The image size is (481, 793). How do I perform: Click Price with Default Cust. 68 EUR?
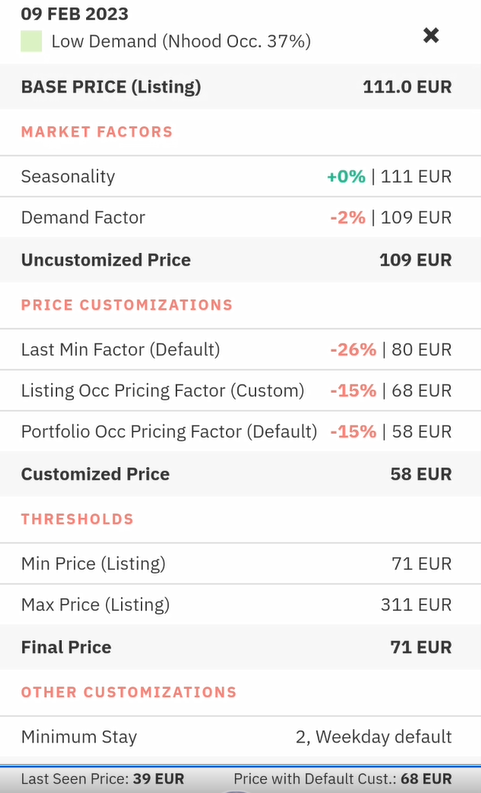point(343,779)
